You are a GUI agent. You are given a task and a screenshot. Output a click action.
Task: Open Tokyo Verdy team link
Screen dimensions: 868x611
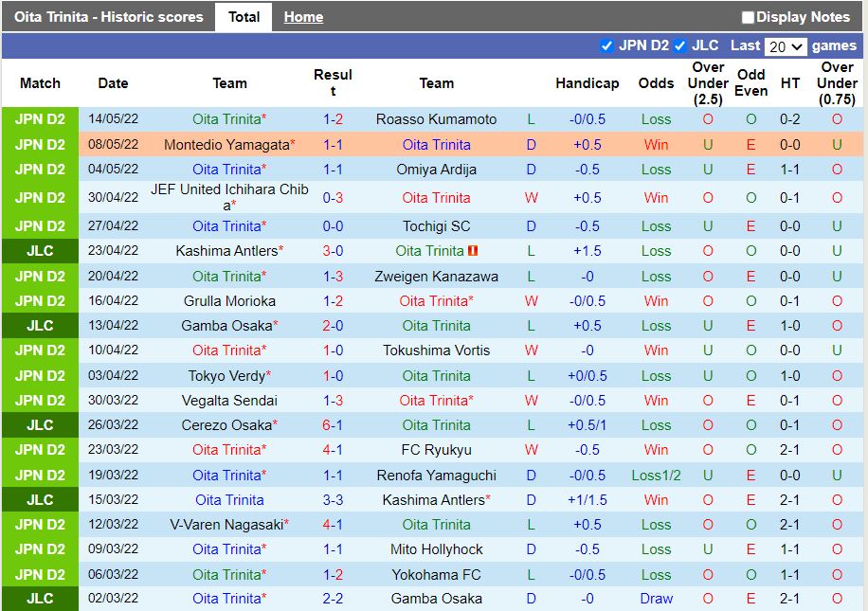pos(226,376)
